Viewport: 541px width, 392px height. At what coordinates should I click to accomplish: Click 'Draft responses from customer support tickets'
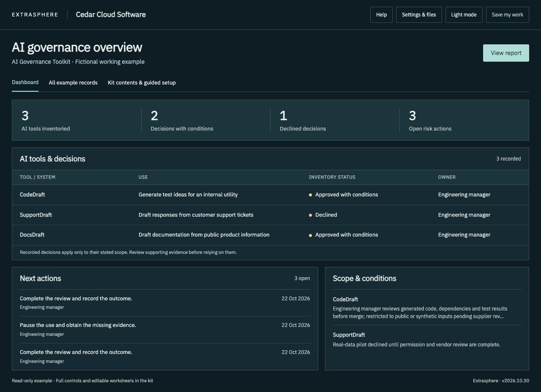[196, 215]
